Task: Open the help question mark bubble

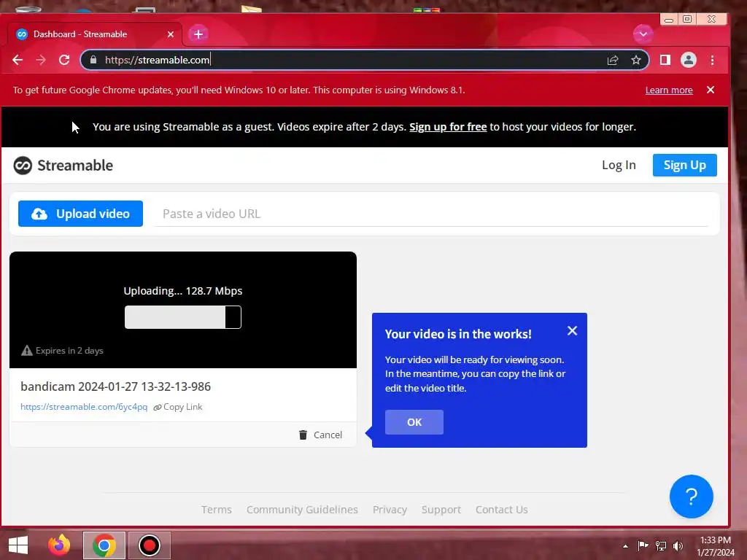Action: 691,496
